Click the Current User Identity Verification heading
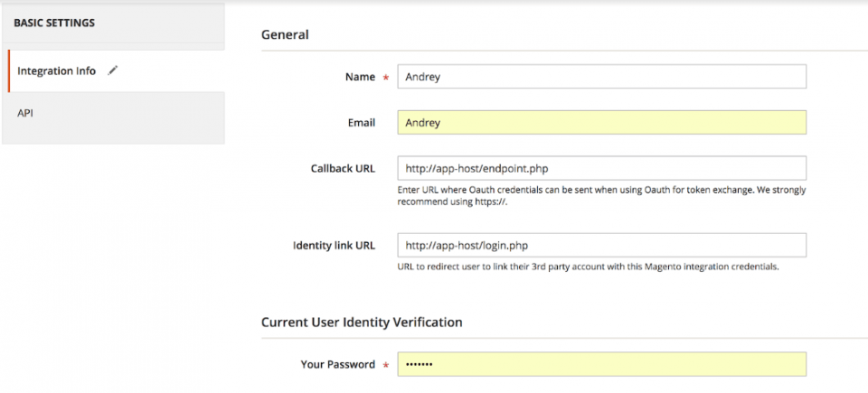The height and width of the screenshot is (393, 868). [x=362, y=322]
